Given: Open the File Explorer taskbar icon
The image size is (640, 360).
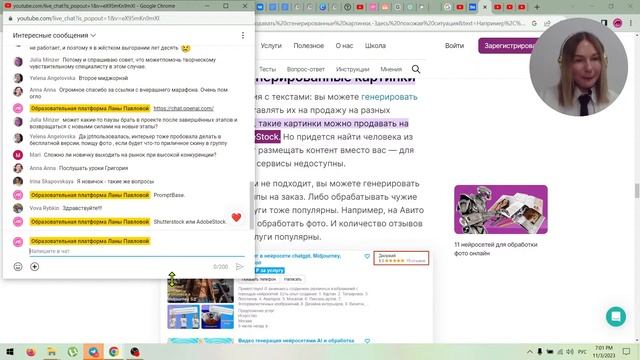Looking at the screenshot, I should tap(52, 351).
